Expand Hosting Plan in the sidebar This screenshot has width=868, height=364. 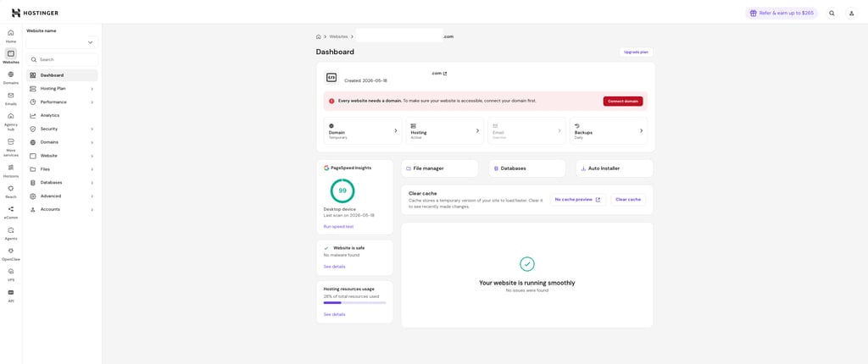pyautogui.click(x=62, y=89)
